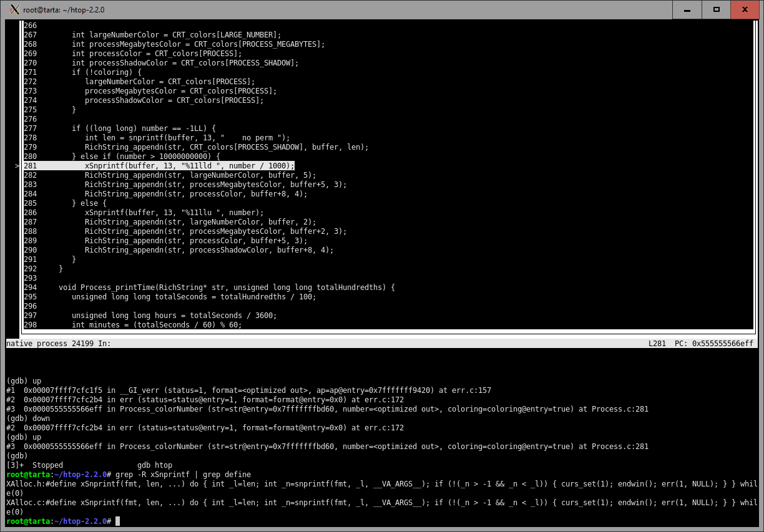Maximize the terminal window
764x532 pixels.
coord(717,9)
